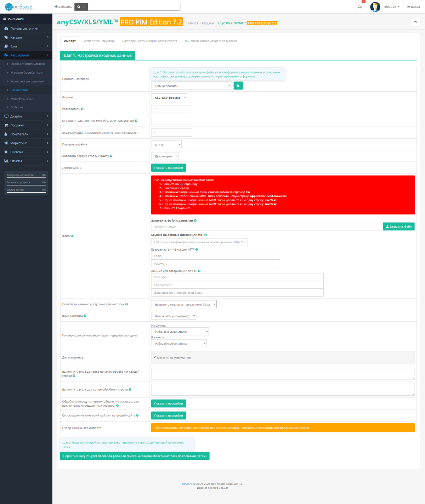Click the back arrow button at top right

coord(415,22)
